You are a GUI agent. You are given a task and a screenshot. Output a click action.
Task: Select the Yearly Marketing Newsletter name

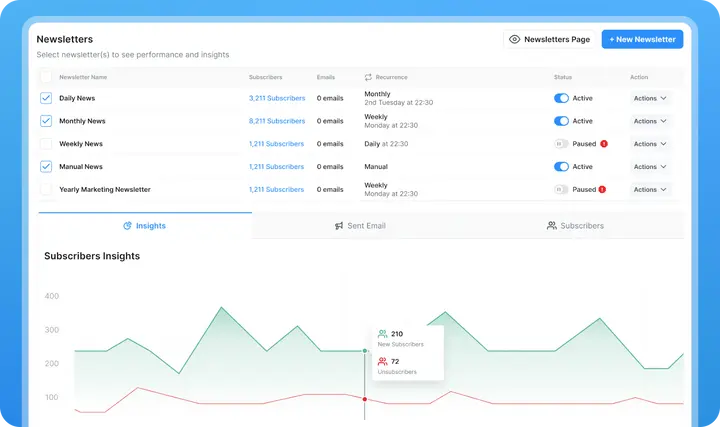click(x=105, y=189)
